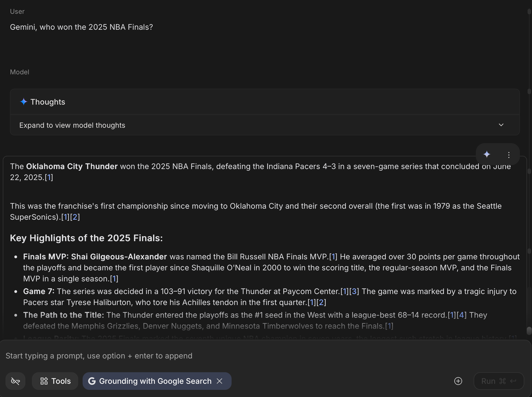Screen dimensions: 532x397
Task: Open citation [2] after the SuperSonics sentence
Action: [x=75, y=217]
